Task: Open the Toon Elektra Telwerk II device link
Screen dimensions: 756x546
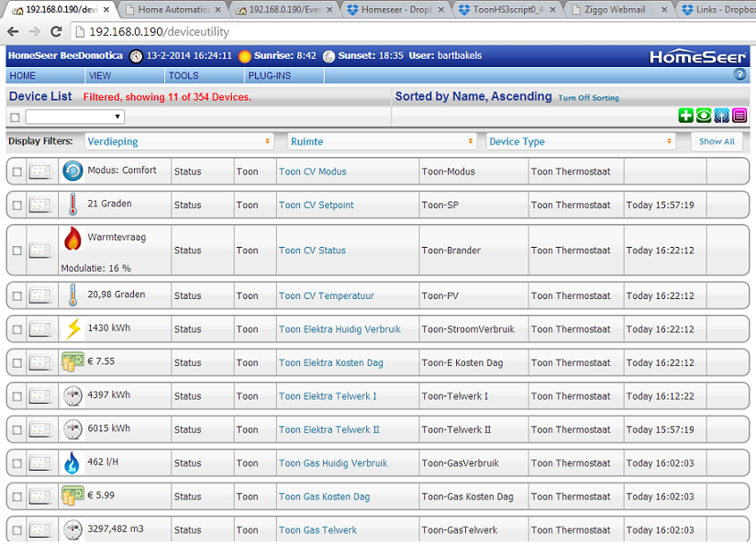Action: 328,429
